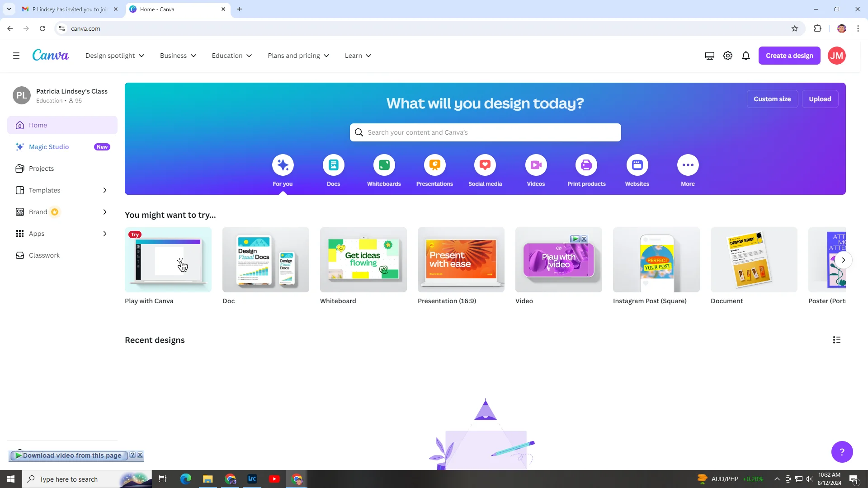Screen dimensions: 868x488
Task: Select the Websites category icon
Action: 637,165
